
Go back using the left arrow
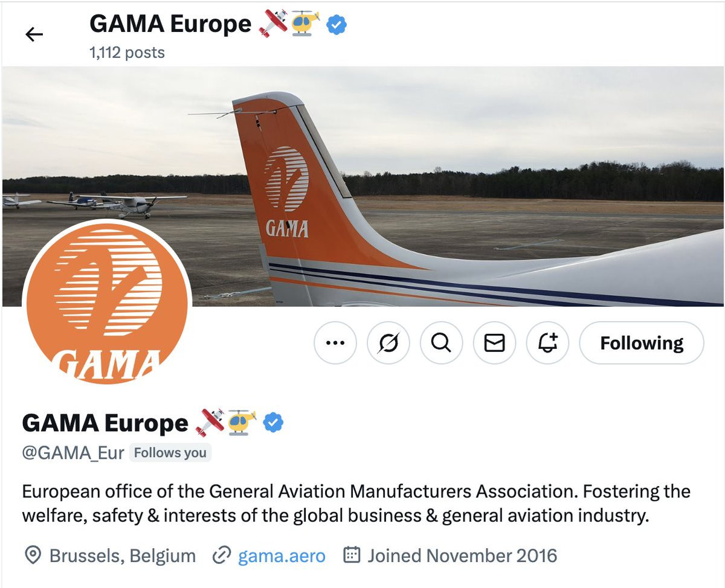click(34, 34)
